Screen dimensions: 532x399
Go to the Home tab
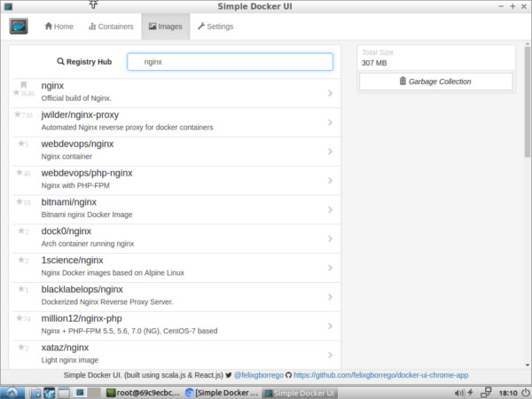tap(59, 26)
